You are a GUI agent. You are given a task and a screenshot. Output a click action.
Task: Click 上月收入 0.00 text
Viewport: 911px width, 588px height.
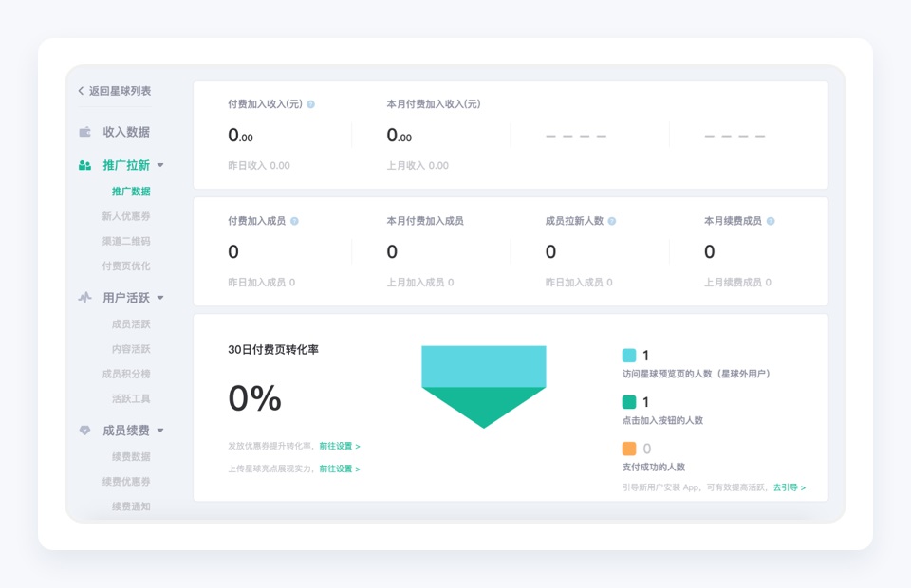(418, 165)
